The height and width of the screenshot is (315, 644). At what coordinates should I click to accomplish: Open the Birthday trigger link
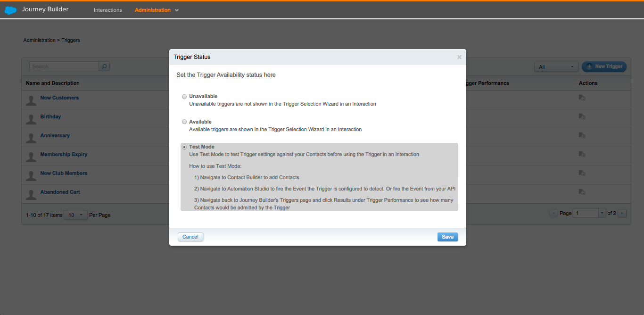coord(50,116)
